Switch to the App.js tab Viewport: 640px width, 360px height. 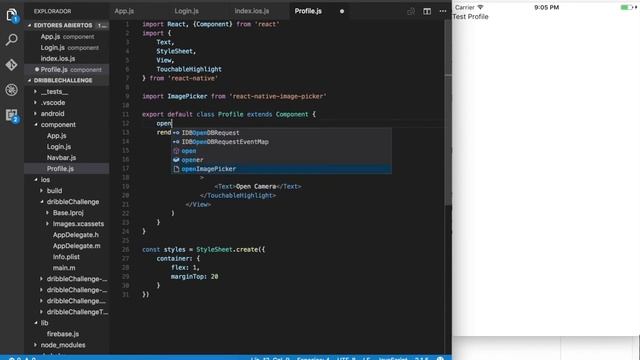coord(124,11)
